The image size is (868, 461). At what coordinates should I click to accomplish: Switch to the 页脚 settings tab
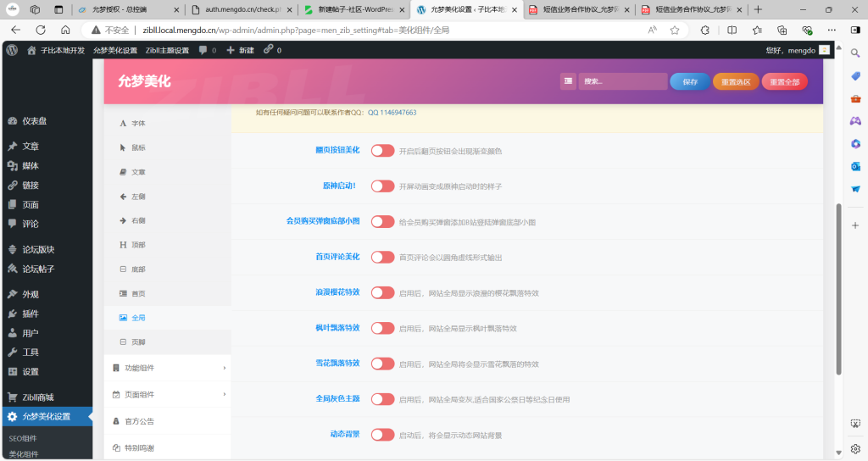pyautogui.click(x=138, y=342)
